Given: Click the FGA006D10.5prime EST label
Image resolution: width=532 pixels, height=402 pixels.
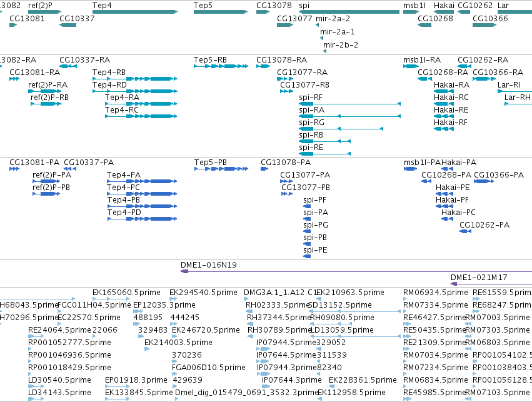Looking at the screenshot, I should pos(209,368).
